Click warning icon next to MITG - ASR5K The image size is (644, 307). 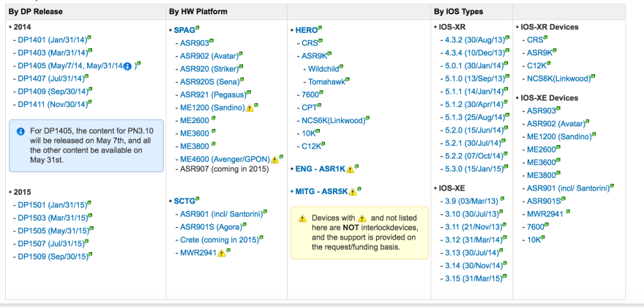coord(353,192)
